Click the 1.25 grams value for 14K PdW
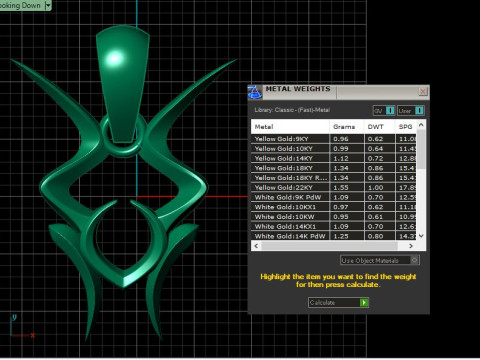This screenshot has width=480, height=360. click(x=341, y=236)
